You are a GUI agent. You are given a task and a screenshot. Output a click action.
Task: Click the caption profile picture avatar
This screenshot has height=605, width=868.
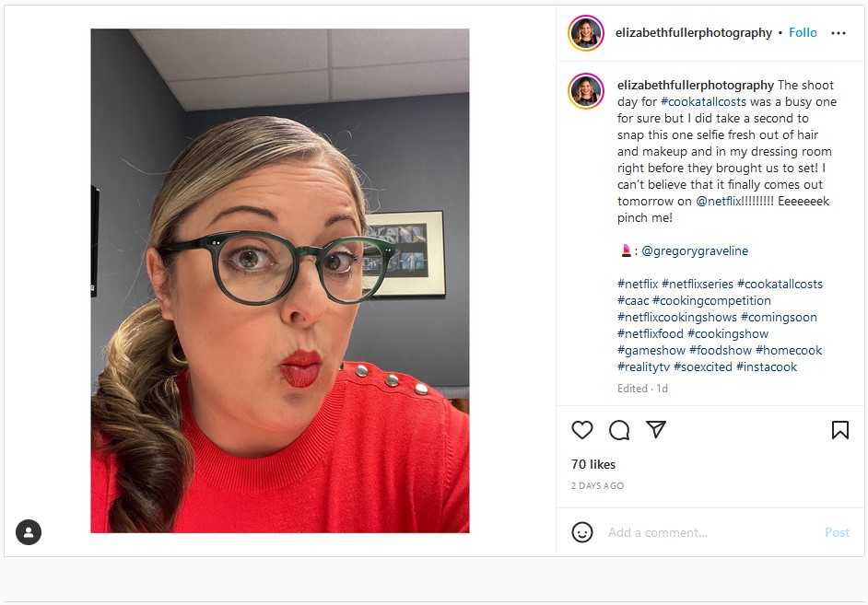tap(586, 91)
